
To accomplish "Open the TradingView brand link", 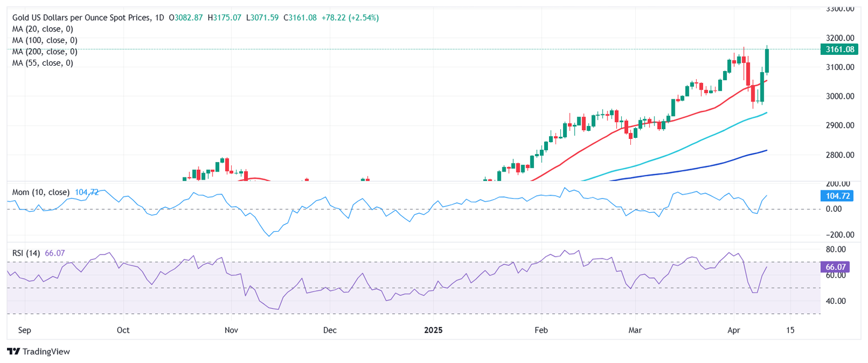I will coord(40,352).
